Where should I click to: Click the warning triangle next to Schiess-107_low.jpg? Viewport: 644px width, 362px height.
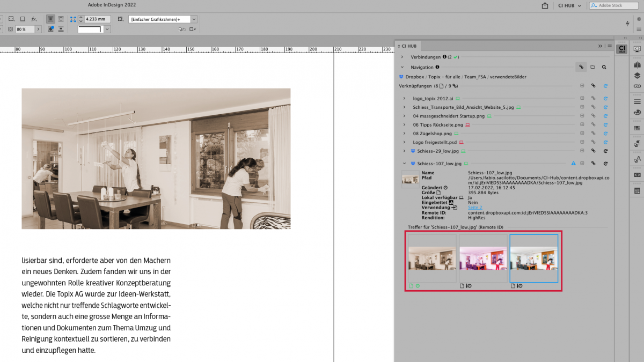coord(573,164)
